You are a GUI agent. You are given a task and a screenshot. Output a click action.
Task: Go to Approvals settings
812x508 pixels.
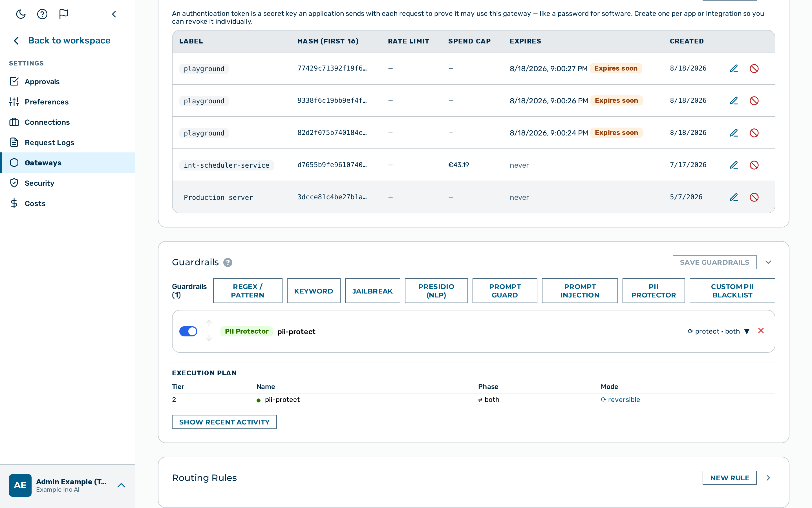[x=67, y=82]
